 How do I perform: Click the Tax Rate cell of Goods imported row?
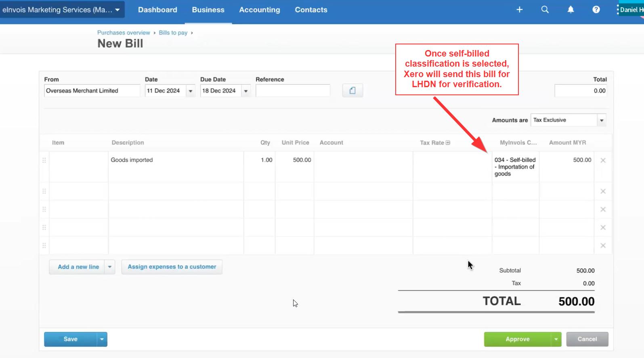pos(453,167)
